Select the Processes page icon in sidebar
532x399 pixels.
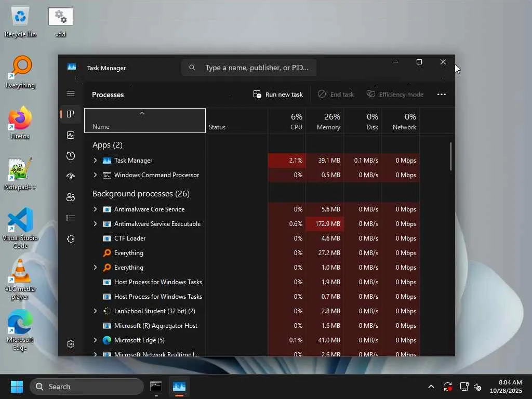[x=71, y=114]
